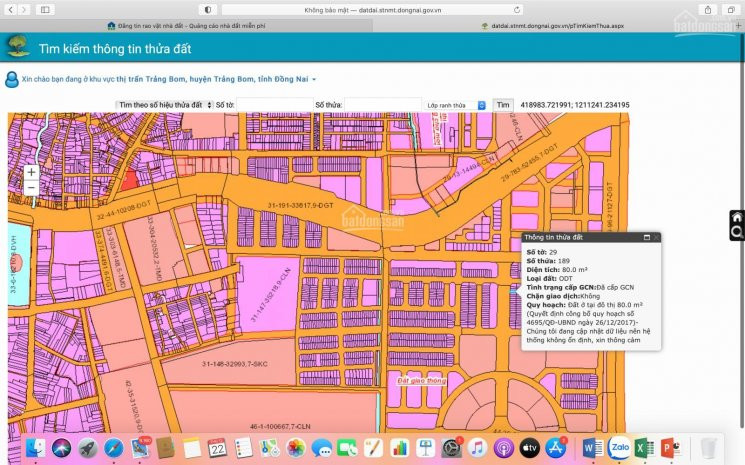Zoom out the map with minus button
The image size is (745, 465).
click(x=31, y=188)
